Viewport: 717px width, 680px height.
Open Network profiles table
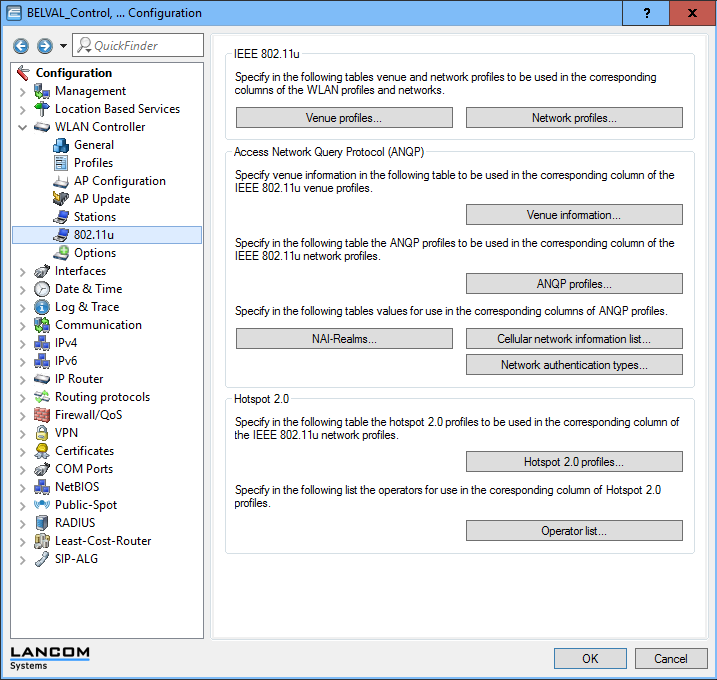tap(574, 118)
